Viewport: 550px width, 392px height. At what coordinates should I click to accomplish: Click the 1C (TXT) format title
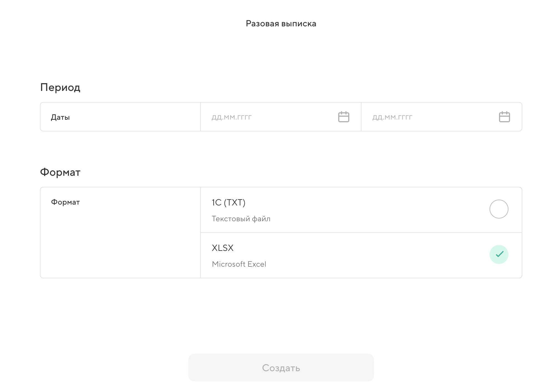pos(228,202)
